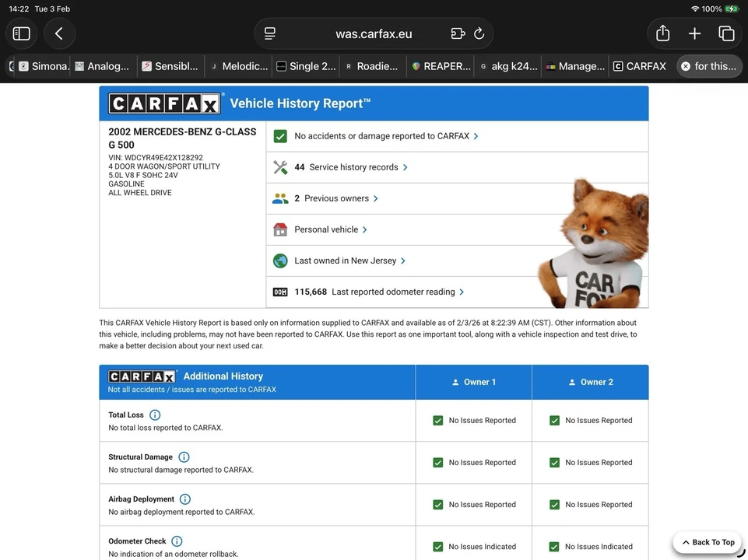Viewport: 748px width, 560px height.
Task: Click the globe last owned icon
Action: (x=280, y=261)
